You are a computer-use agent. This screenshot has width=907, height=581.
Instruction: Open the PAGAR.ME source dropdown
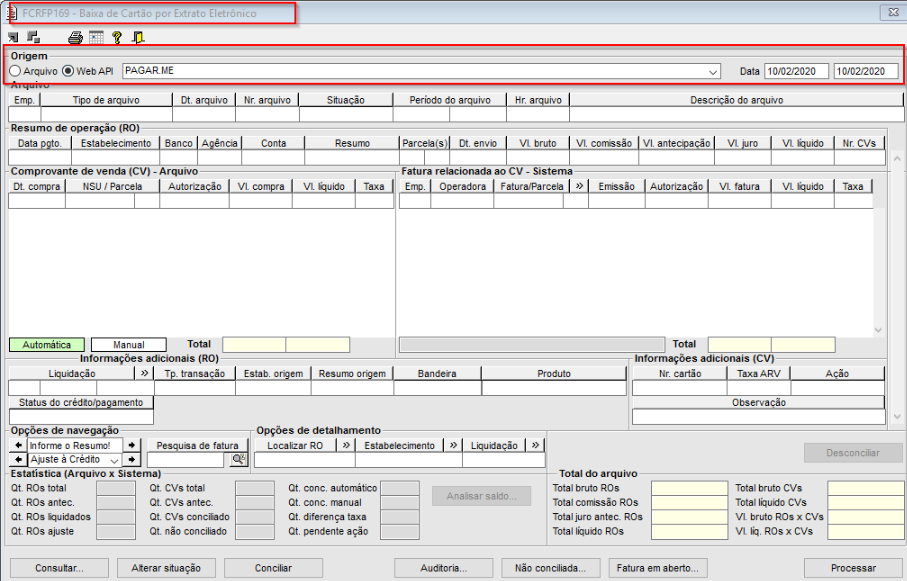(x=713, y=72)
